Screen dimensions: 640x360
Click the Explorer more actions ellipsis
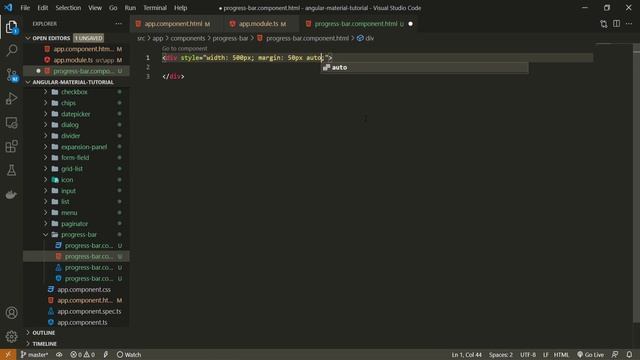pos(118,24)
